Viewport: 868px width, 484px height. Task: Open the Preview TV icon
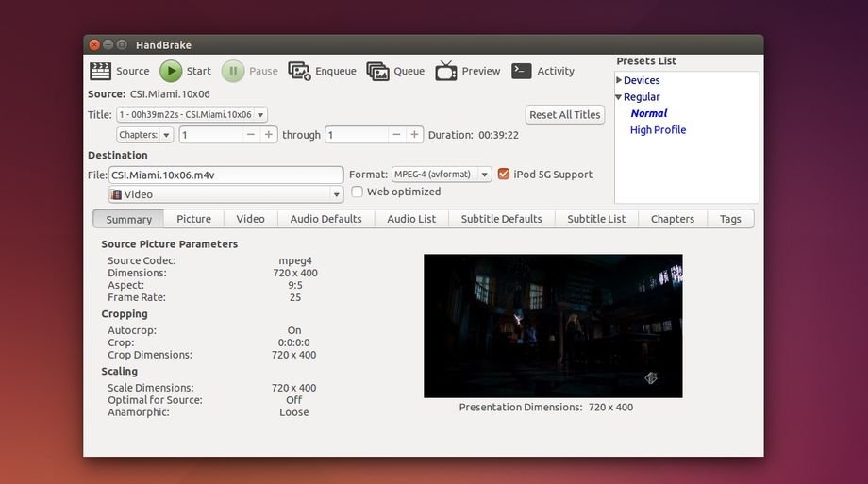coord(445,71)
